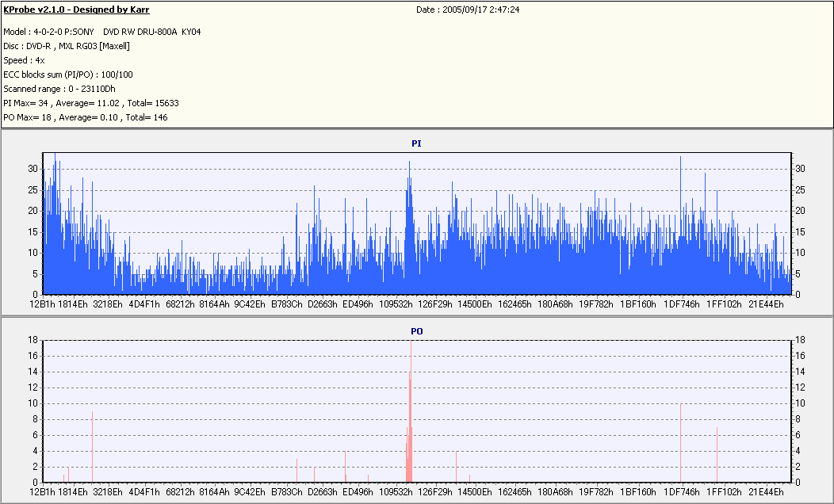834x504 pixels.
Task: Click the 68212h label under the PI chart
Action: click(180, 304)
